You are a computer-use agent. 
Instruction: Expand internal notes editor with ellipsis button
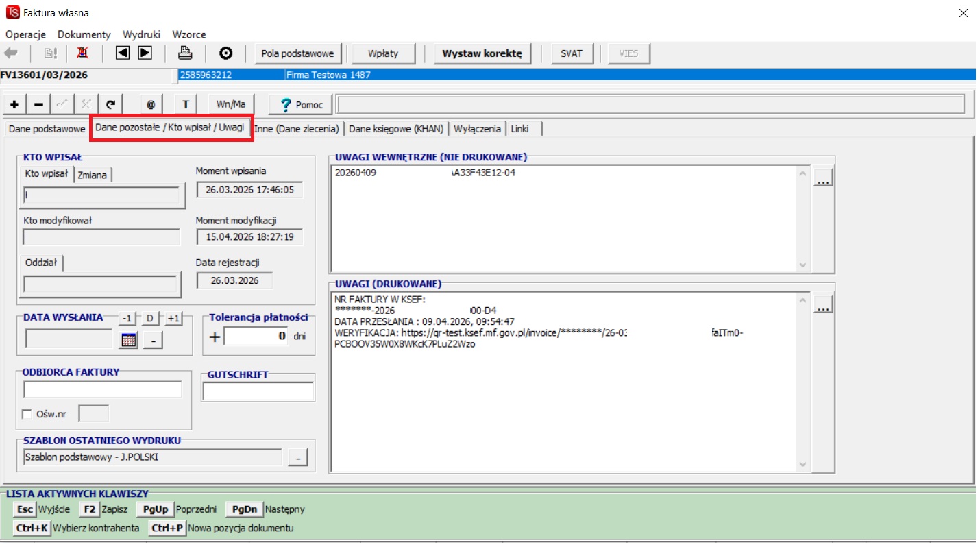click(x=824, y=178)
